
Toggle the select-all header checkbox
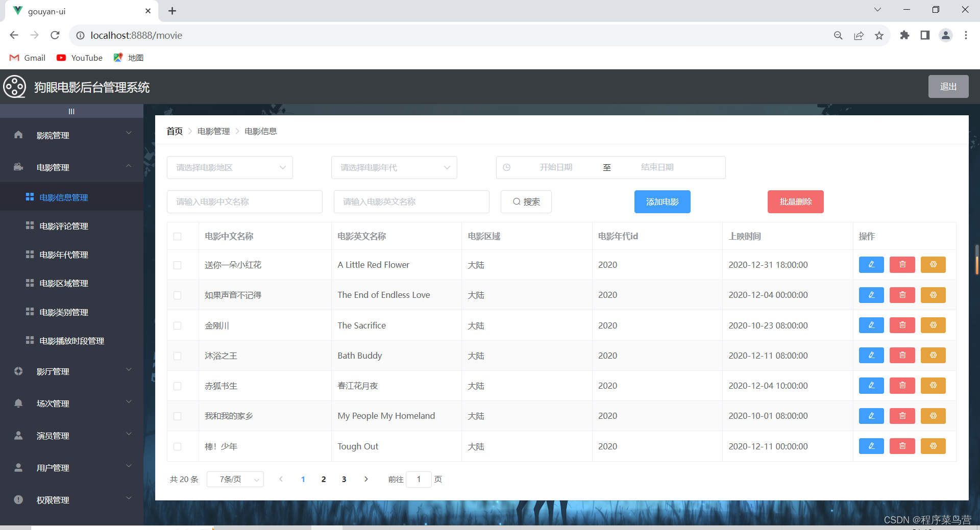coord(178,236)
